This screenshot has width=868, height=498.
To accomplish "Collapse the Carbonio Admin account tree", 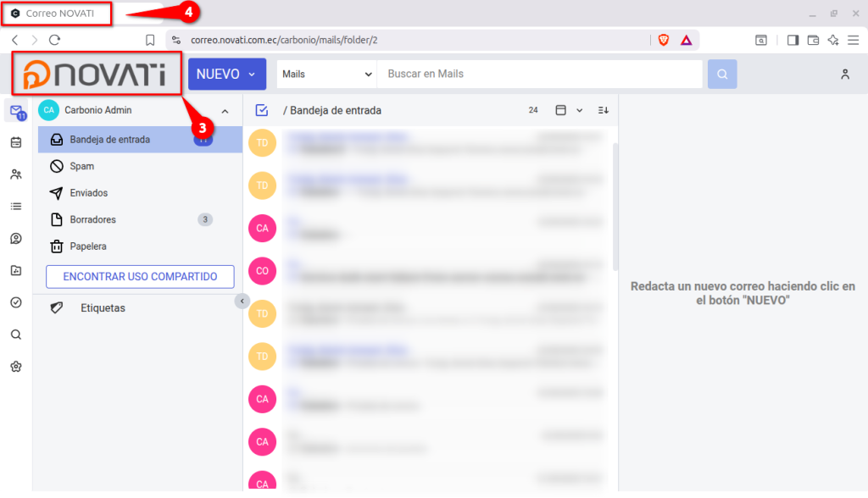I will (225, 110).
